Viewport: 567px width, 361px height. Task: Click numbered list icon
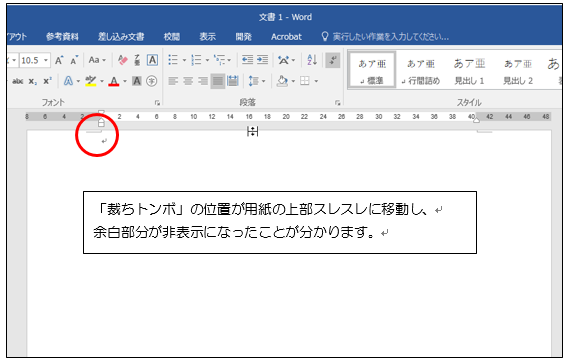pyautogui.click(x=196, y=60)
